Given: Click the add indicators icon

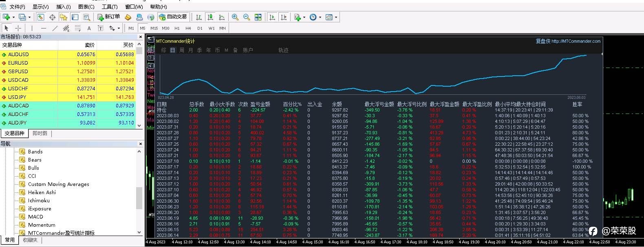Looking at the screenshot, I should (x=298, y=17).
